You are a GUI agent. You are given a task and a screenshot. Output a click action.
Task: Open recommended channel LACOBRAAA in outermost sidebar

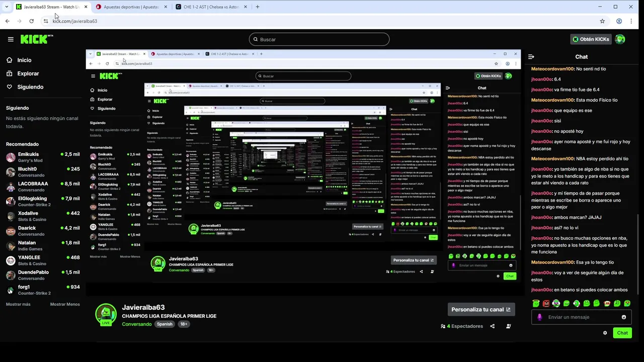tap(43, 187)
